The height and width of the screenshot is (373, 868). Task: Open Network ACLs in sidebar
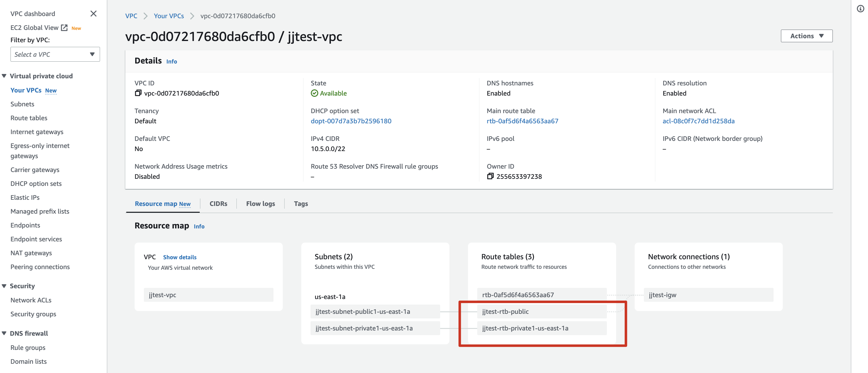(x=31, y=300)
